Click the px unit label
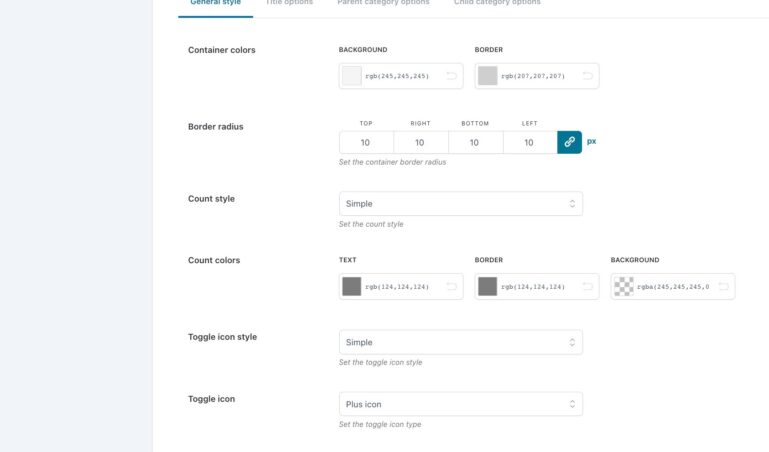Image resolution: width=769 pixels, height=452 pixels. point(592,142)
